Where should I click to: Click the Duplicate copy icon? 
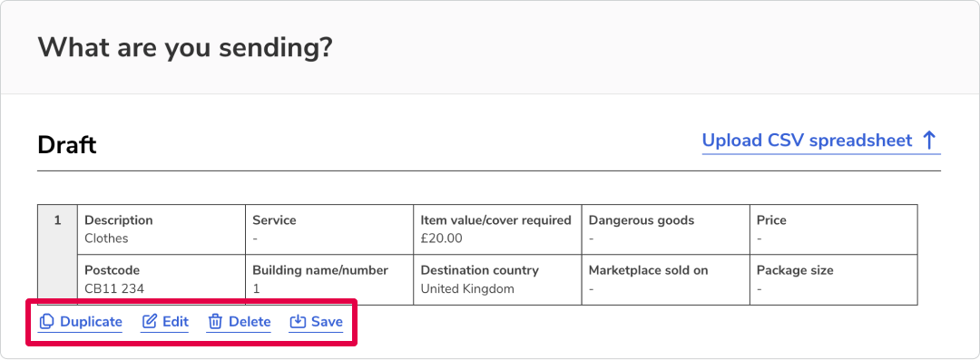tap(46, 322)
